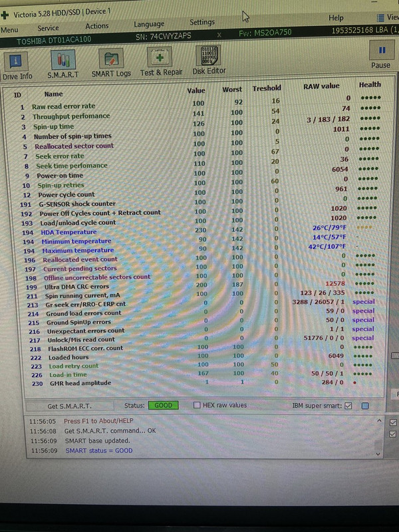
Task: Open the Language menu
Action: pyautogui.click(x=149, y=24)
